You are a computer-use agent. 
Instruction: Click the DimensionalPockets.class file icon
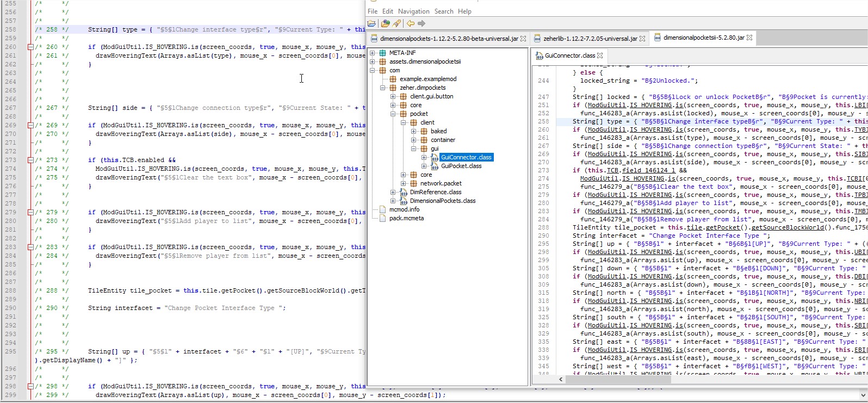(x=404, y=201)
